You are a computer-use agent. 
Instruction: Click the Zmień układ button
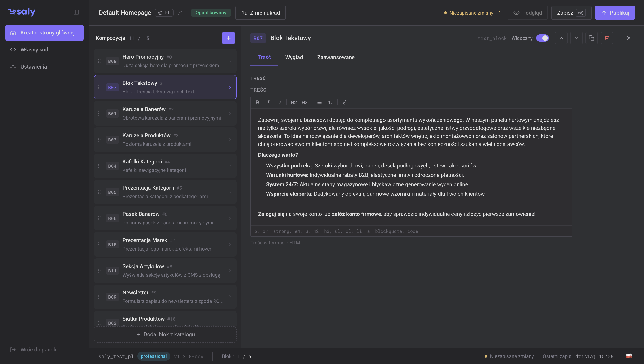(261, 13)
